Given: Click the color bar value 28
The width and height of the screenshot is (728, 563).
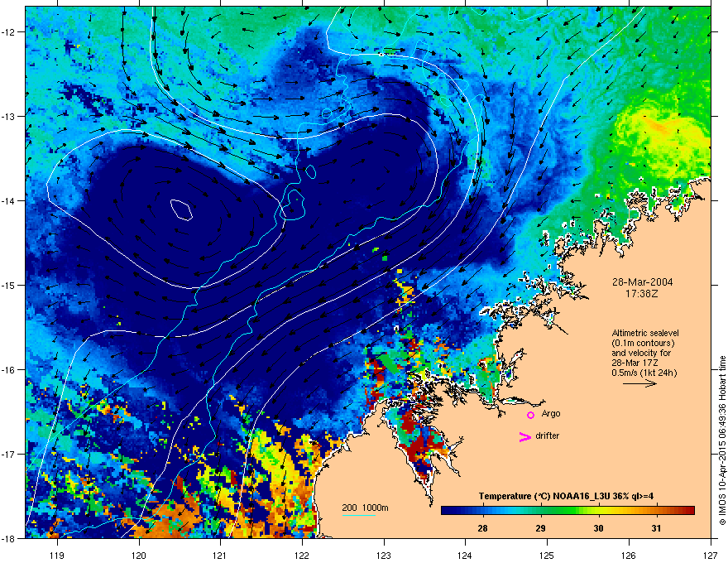Looking at the screenshot, I should (482, 528).
